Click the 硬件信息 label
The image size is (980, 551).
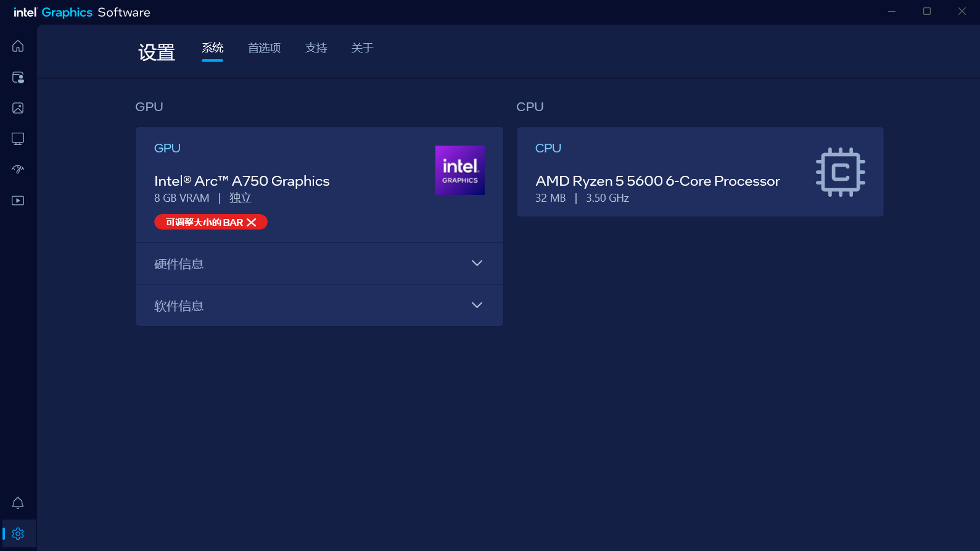tap(179, 264)
